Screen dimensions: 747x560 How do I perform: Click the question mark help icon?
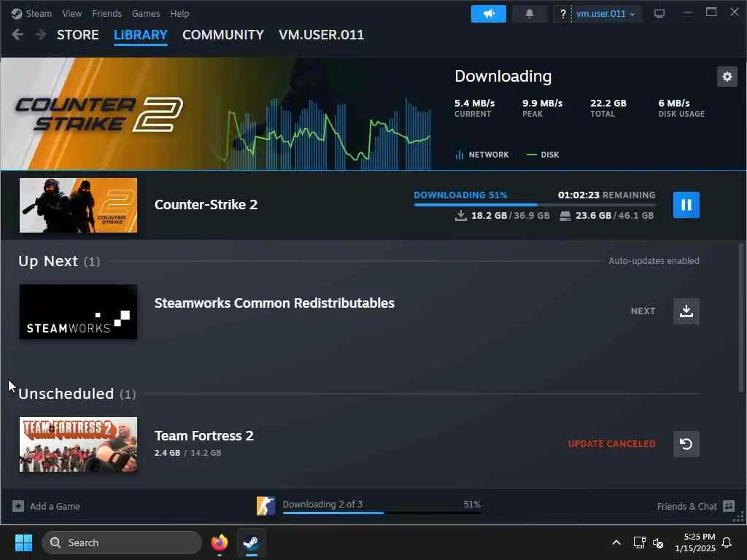coord(562,14)
